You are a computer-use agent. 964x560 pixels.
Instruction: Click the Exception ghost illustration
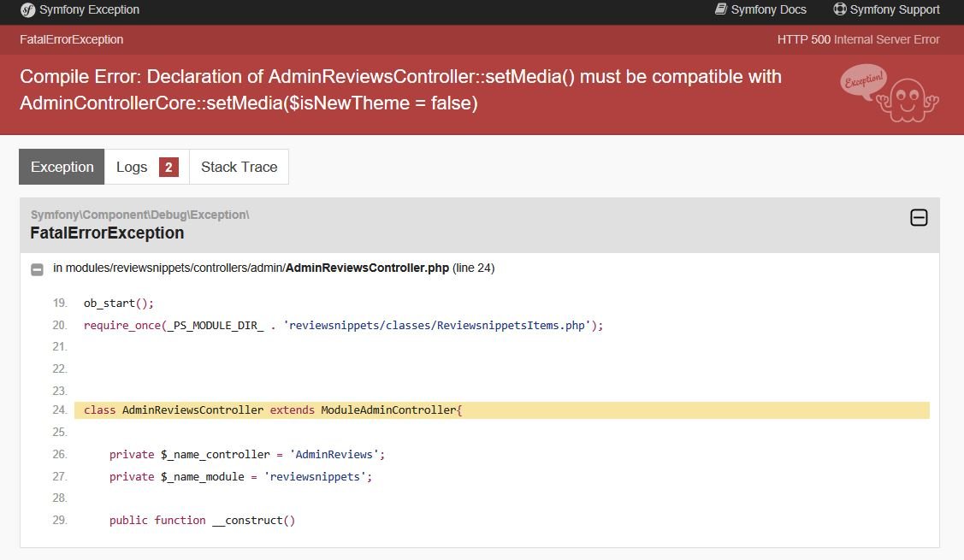pyautogui.click(x=890, y=93)
